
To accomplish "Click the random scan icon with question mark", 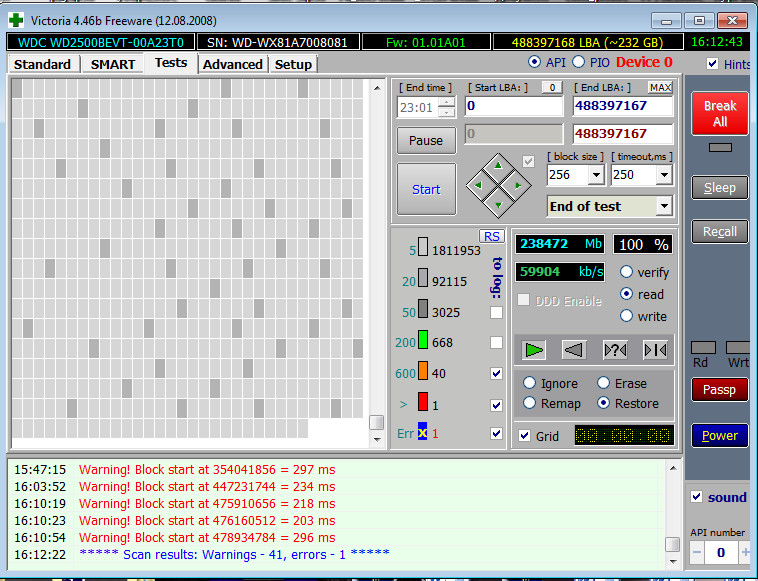I will (x=615, y=349).
